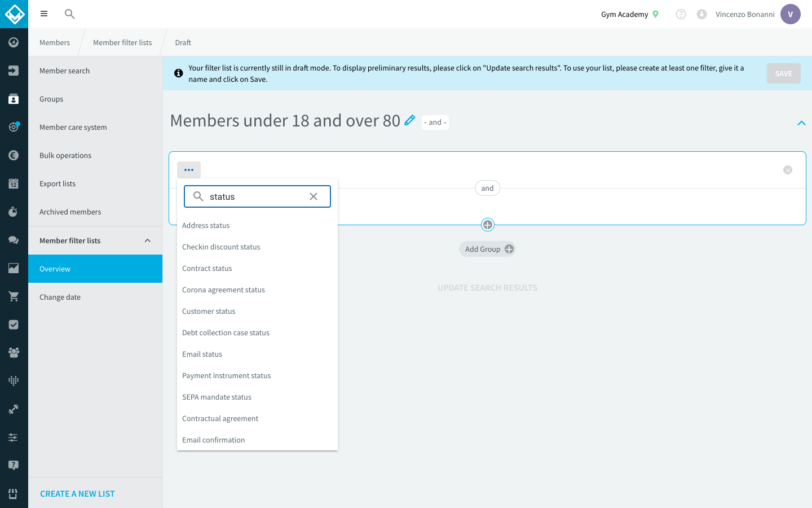Open the chat bubbles icon in sidebar

pos(14,240)
